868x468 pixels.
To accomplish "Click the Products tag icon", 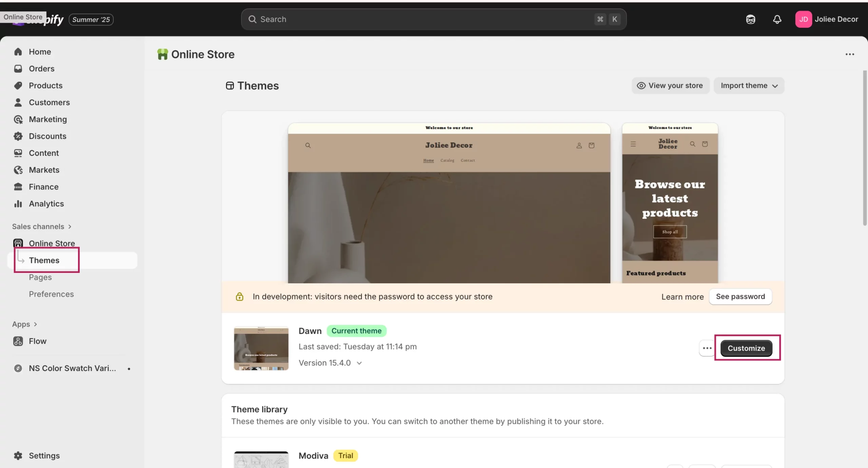I will [18, 86].
